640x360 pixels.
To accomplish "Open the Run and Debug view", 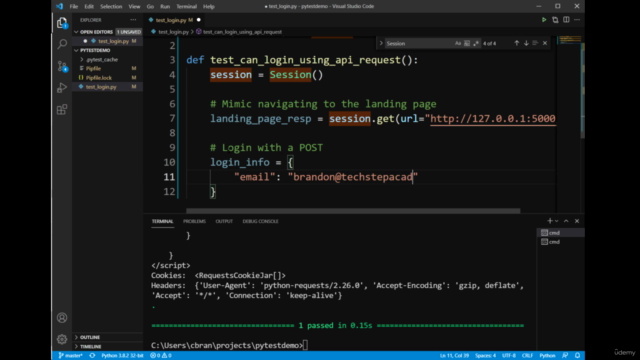I will click(x=62, y=88).
